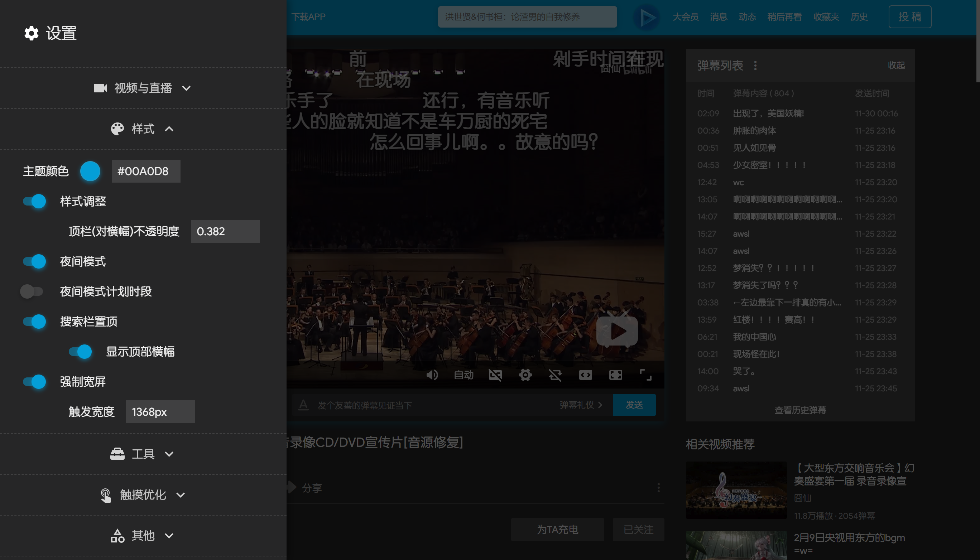Open danmaku list three-dot options
Screen dimensions: 980x560
click(x=755, y=66)
